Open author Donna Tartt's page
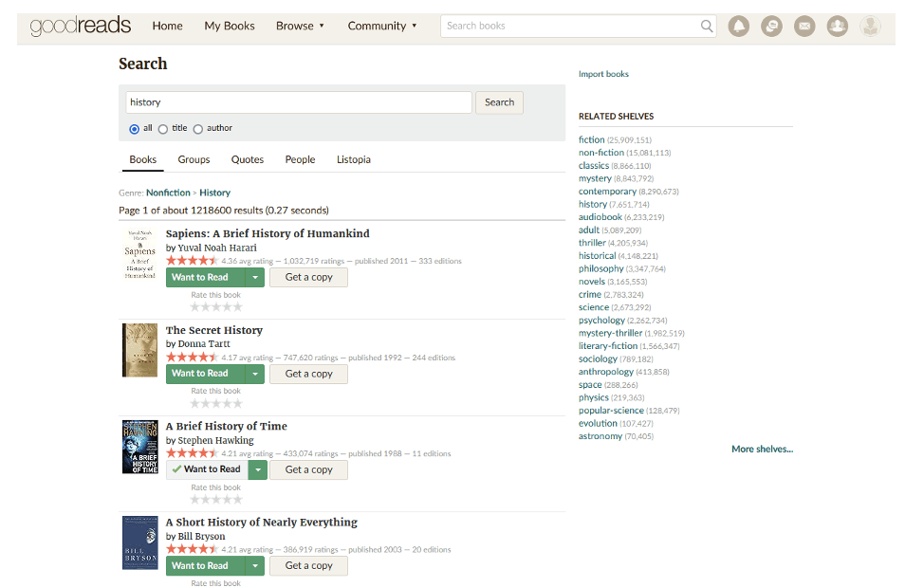Image resolution: width=905 pixels, height=588 pixels. tap(204, 344)
